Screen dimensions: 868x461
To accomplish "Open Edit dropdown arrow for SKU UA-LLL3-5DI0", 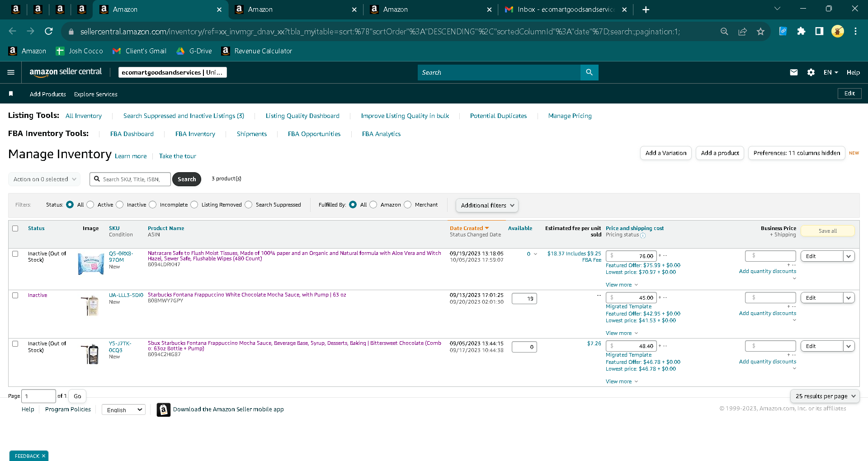I will [x=849, y=298].
